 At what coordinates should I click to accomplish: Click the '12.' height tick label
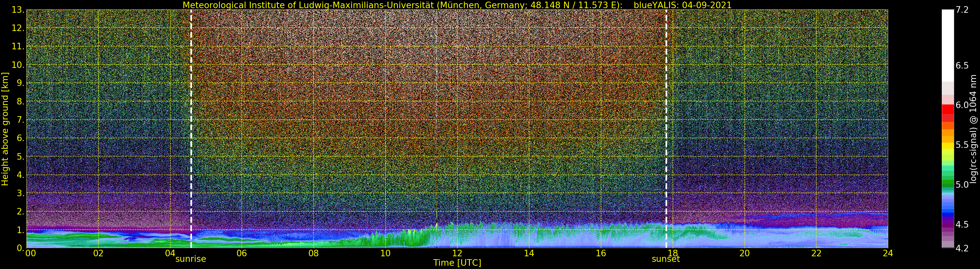point(18,28)
